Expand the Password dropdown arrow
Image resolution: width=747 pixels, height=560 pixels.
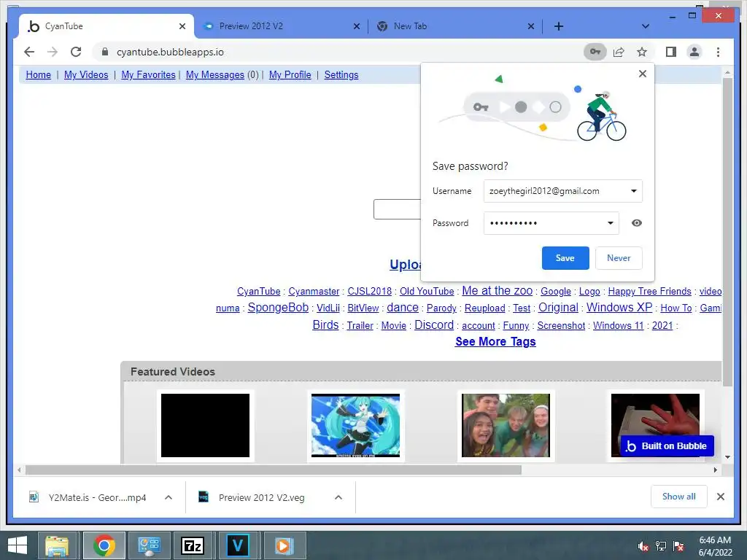[611, 223]
